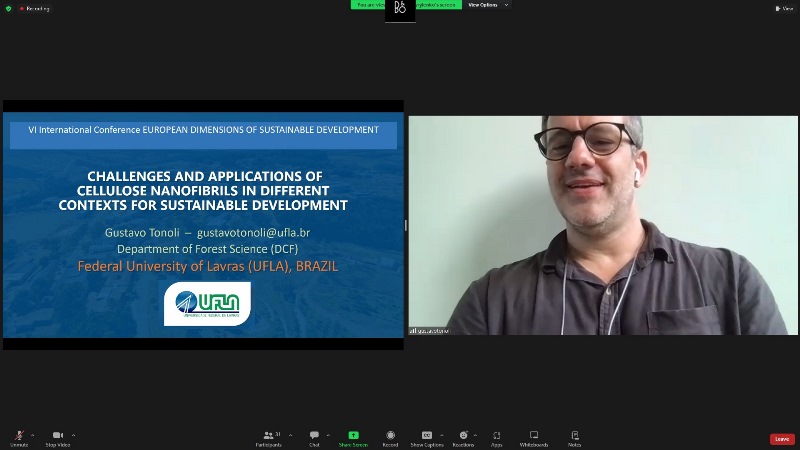Toggle Show Captions

click(427, 436)
